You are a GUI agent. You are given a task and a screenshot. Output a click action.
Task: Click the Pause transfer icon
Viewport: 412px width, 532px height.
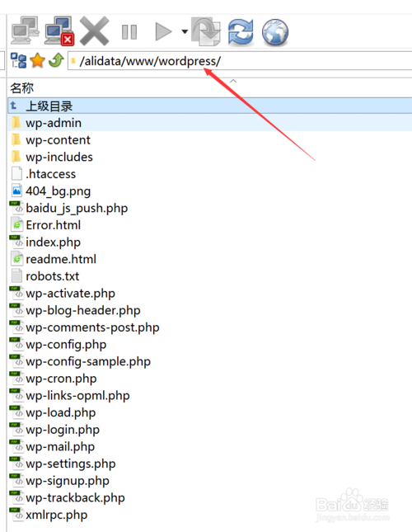129,32
